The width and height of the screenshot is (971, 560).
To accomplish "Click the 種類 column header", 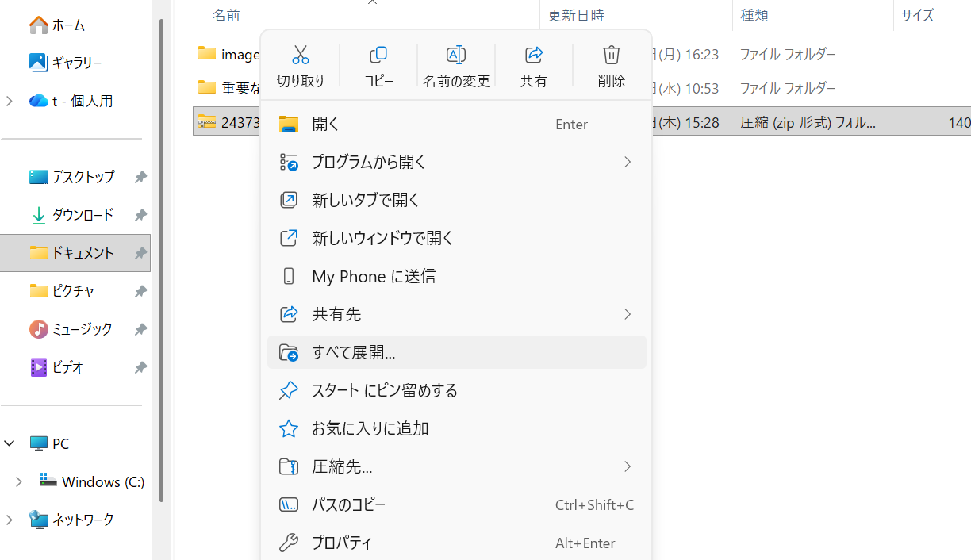I will 754,15.
